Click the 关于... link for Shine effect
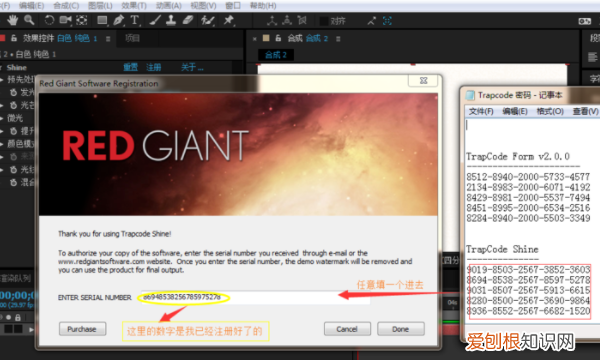 tap(192, 68)
